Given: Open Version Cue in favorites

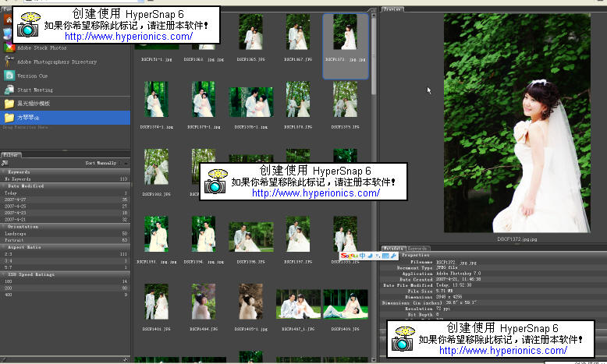Looking at the screenshot, I should point(33,76).
